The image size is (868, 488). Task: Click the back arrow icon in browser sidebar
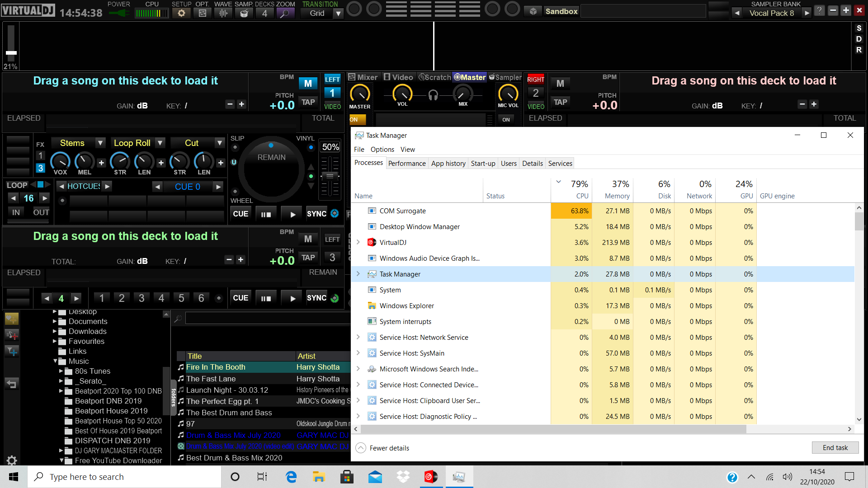pyautogui.click(x=12, y=384)
